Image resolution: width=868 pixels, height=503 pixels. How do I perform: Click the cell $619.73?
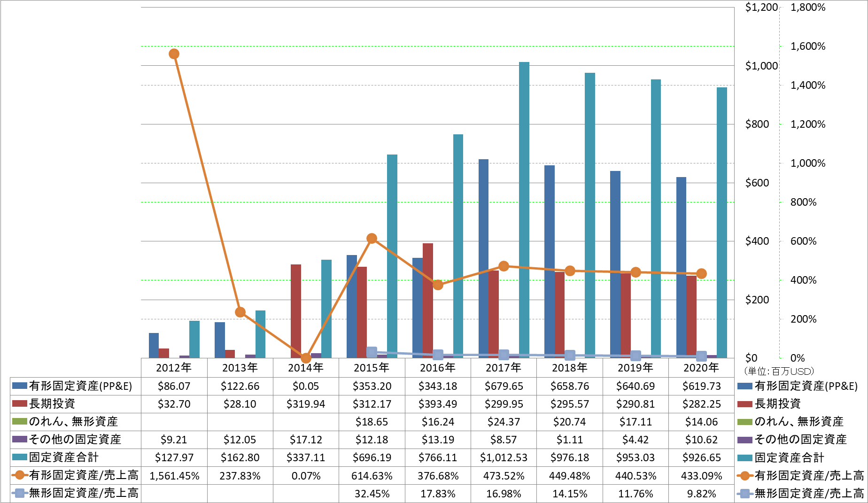coord(701,386)
